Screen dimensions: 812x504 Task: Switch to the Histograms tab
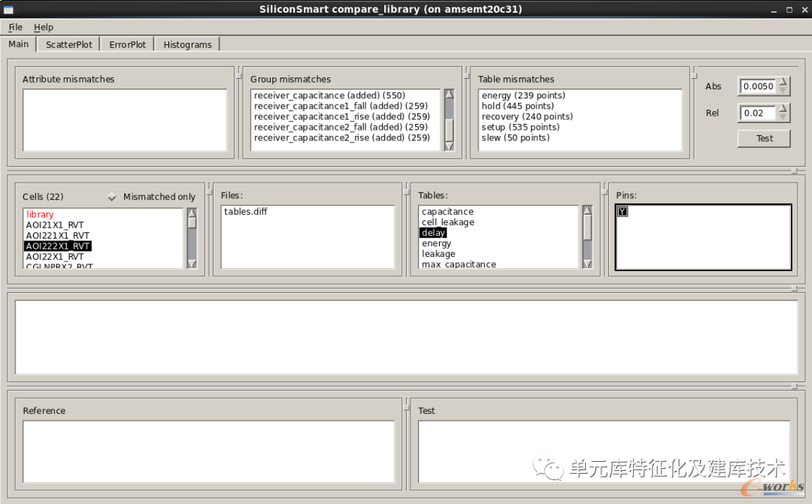pos(187,44)
